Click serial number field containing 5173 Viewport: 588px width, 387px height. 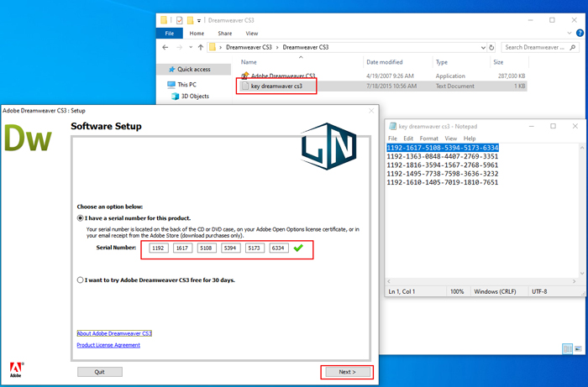pyautogui.click(x=255, y=248)
